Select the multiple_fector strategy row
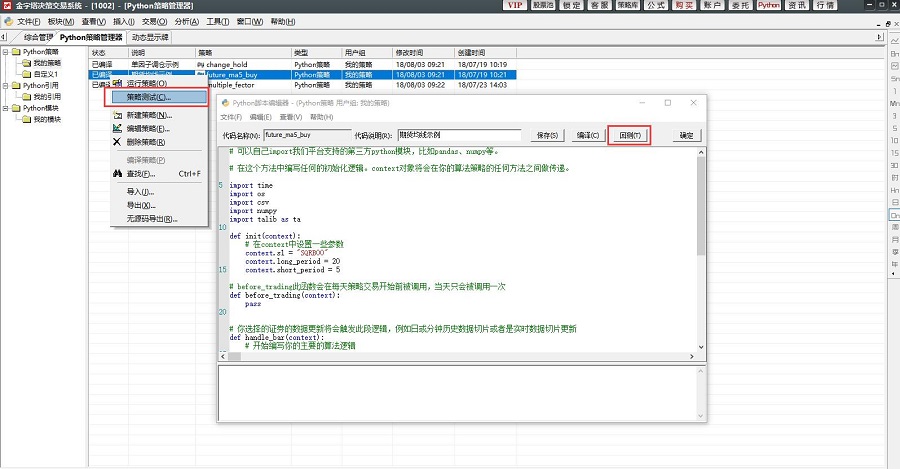This screenshot has height=469, width=900. [302, 85]
